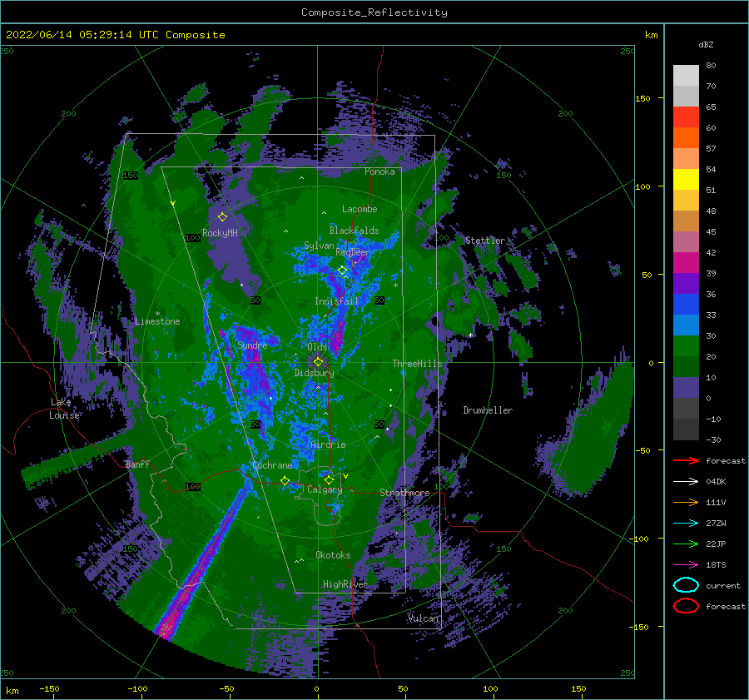749x700 pixels.
Task: Click the HighRiver label
Action: 345,584
